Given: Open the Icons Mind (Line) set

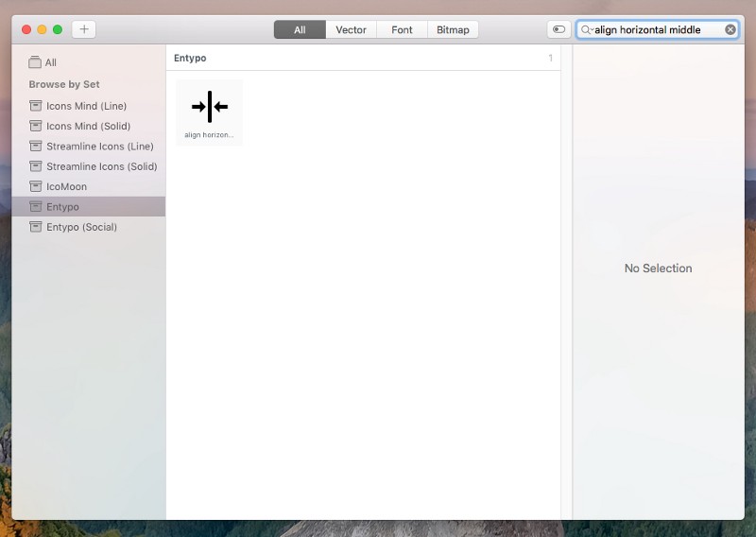Looking at the screenshot, I should (86, 106).
